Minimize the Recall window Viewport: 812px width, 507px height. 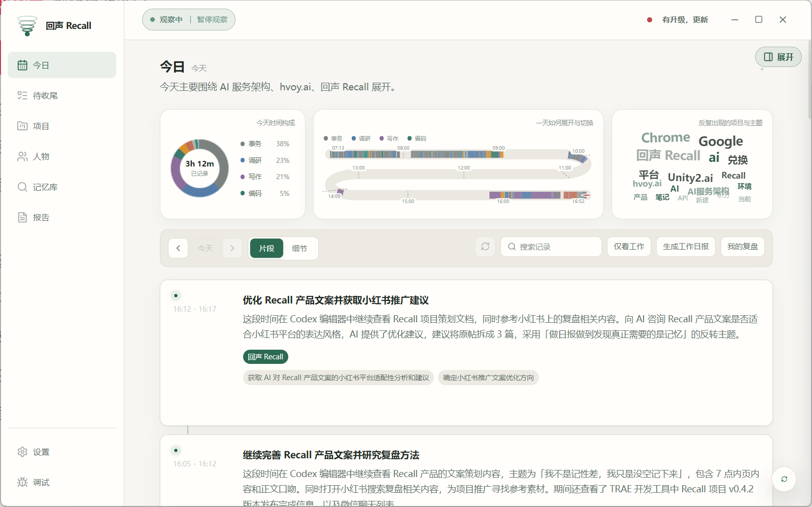click(735, 20)
